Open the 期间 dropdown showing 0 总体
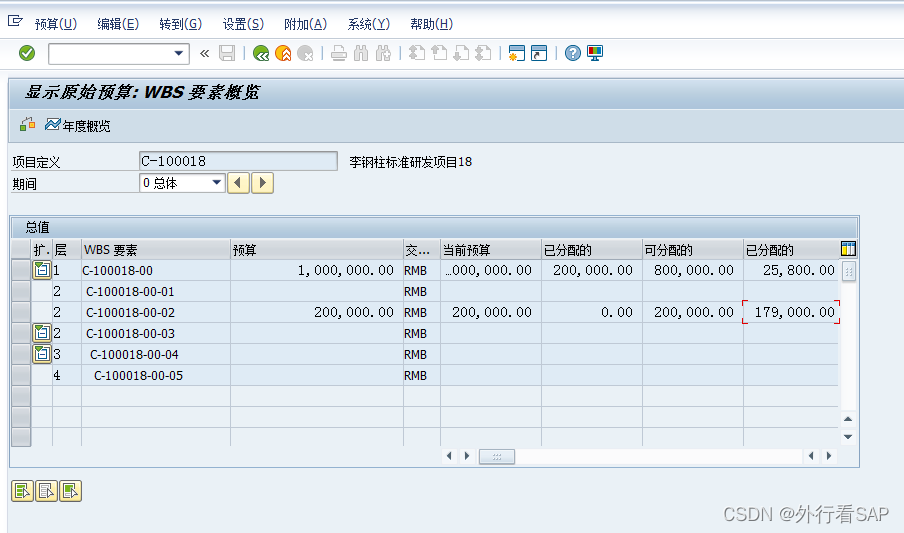This screenshot has height=533, width=904. [x=217, y=183]
